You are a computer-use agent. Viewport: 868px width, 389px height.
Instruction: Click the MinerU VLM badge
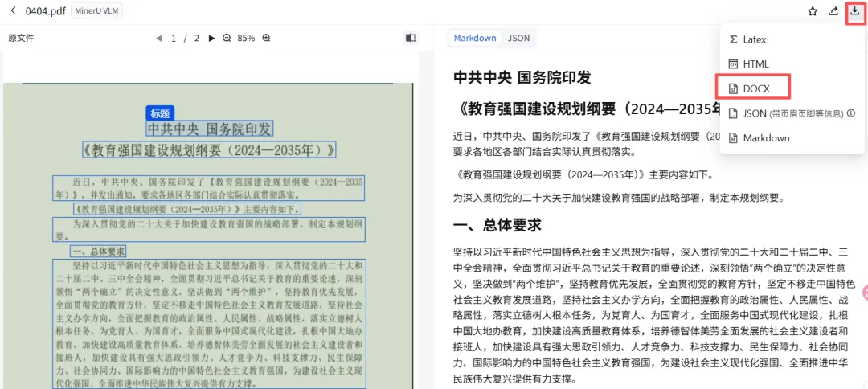[x=97, y=11]
